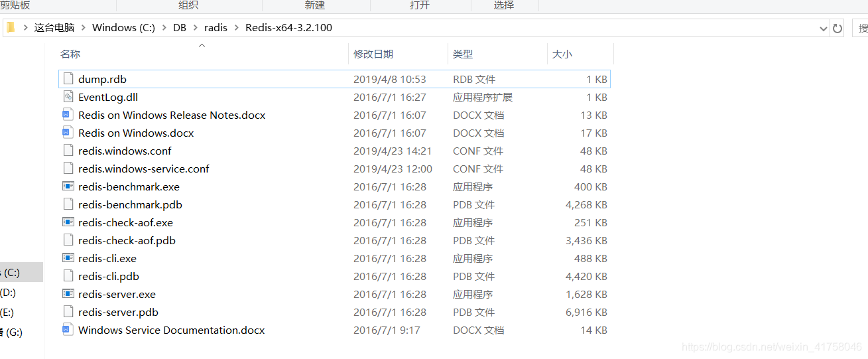Screen dimensions: 868x359
Task: Select the redis.windows-service.conf file name
Action: tap(144, 169)
